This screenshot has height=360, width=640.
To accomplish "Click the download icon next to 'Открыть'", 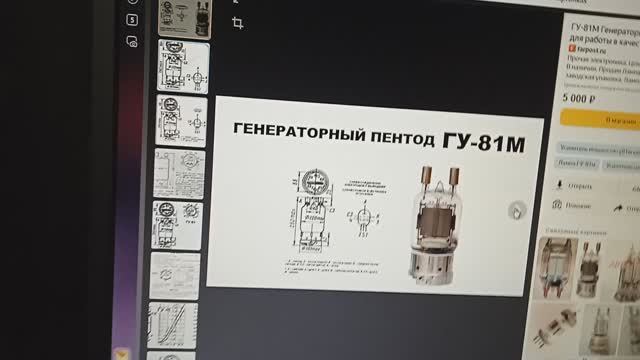I will point(559,184).
